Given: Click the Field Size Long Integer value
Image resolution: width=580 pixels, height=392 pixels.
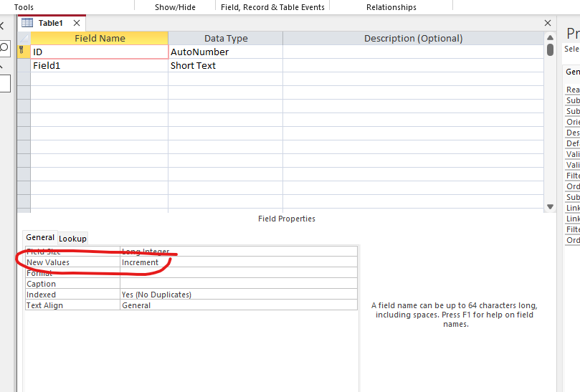Looking at the screenshot, I should coord(239,252).
